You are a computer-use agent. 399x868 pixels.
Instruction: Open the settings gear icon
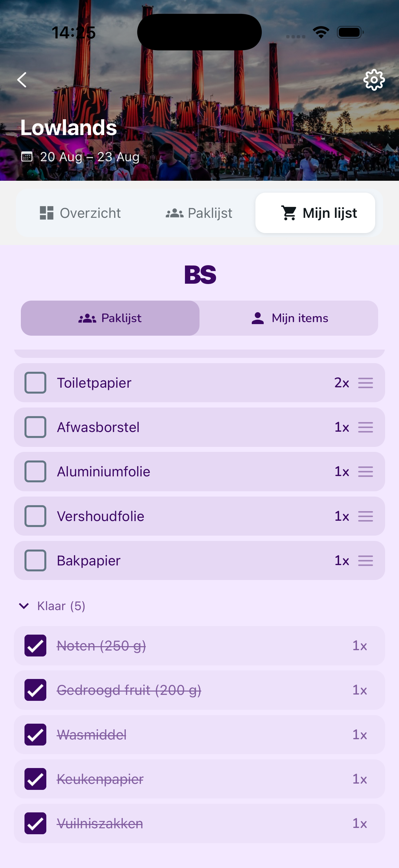[x=374, y=80]
